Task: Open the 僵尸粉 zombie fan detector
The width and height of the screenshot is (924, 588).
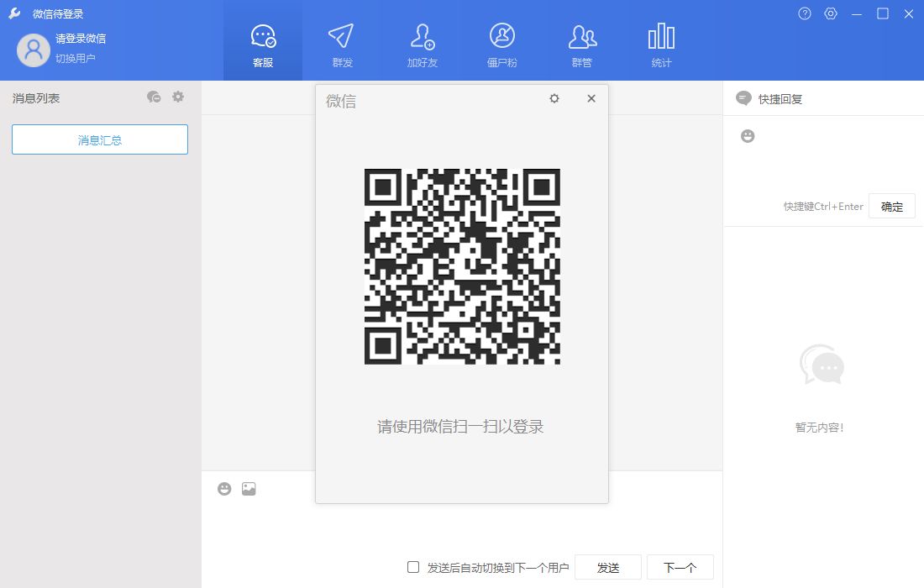Action: click(x=502, y=41)
